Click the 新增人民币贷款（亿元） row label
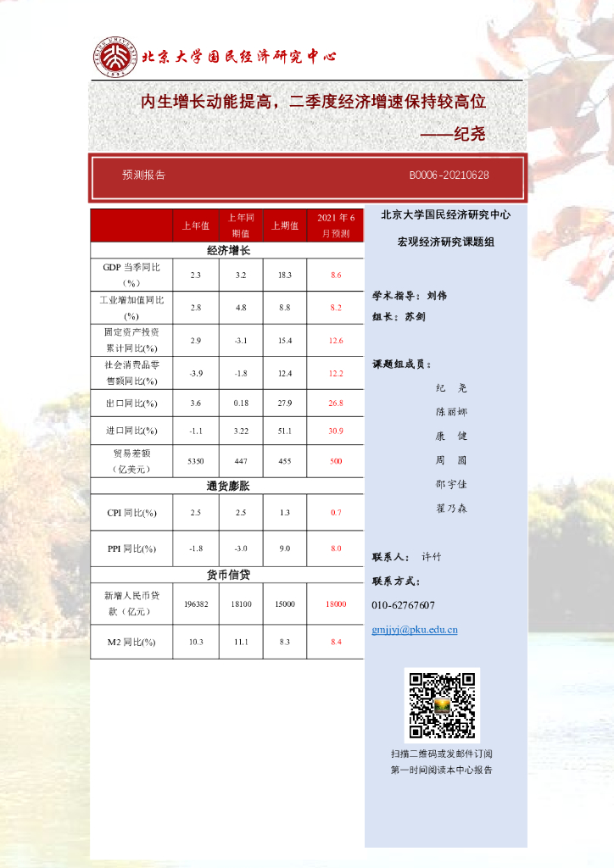 click(131, 604)
